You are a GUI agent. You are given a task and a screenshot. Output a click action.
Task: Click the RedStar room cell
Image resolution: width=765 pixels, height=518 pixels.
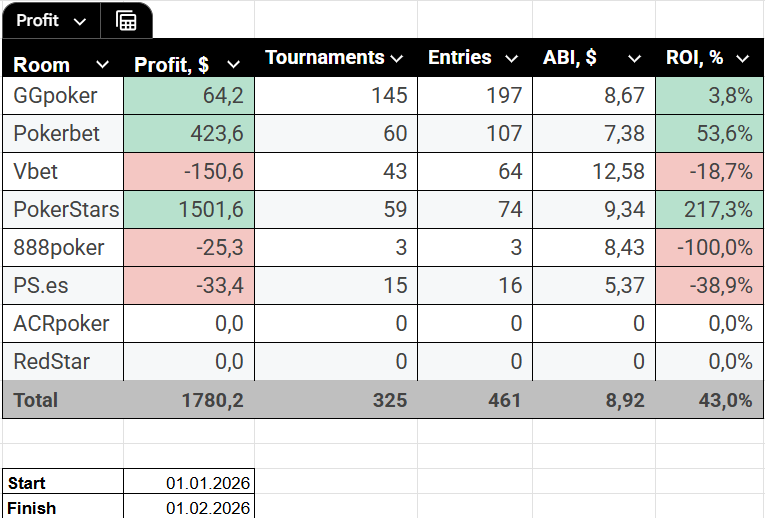pos(63,362)
